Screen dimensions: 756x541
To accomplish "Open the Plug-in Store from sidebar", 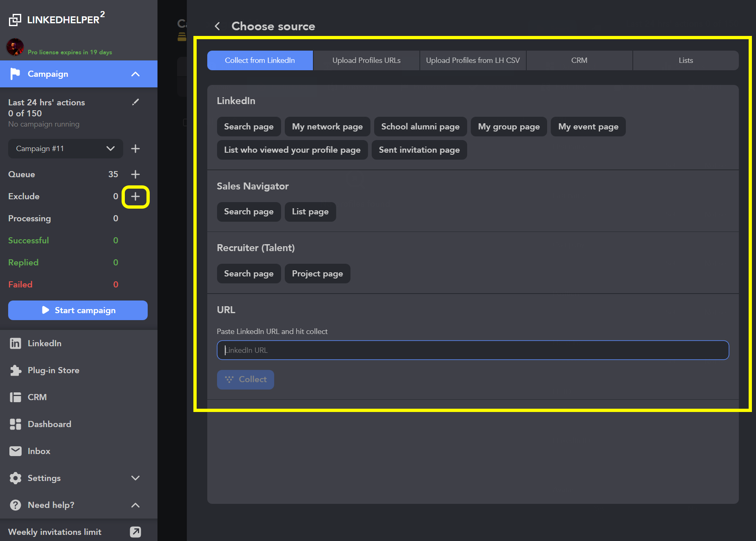I will pos(53,370).
